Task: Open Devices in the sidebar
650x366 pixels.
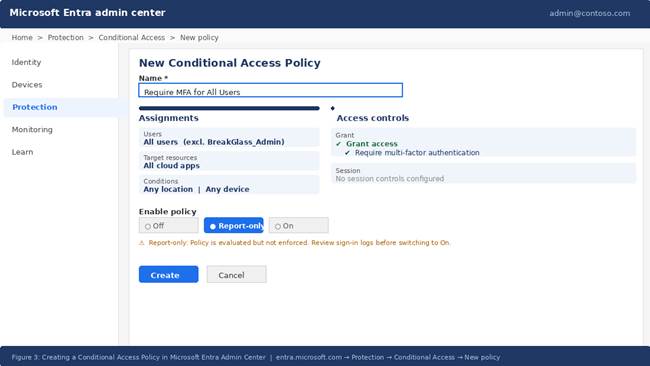Action: click(x=27, y=85)
